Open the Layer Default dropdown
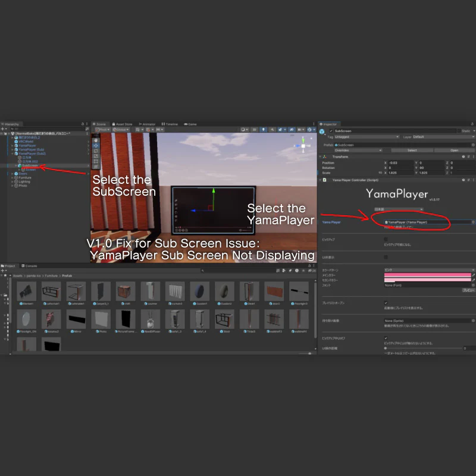 [443, 137]
